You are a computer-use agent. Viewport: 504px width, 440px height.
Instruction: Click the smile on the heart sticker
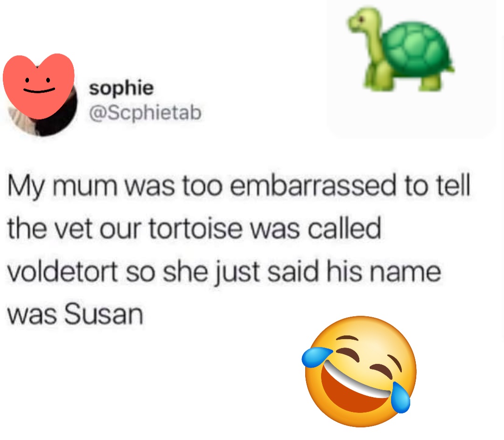click(x=39, y=90)
